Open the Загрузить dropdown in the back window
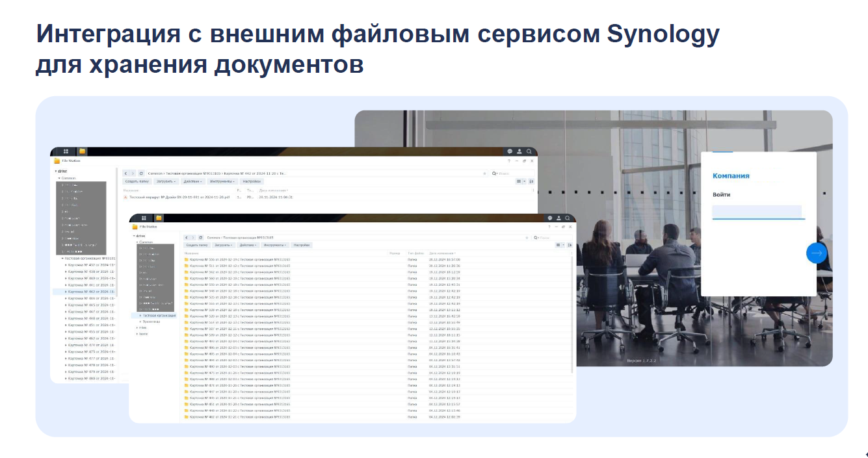Screen dimensions: 868x458 coord(166,181)
